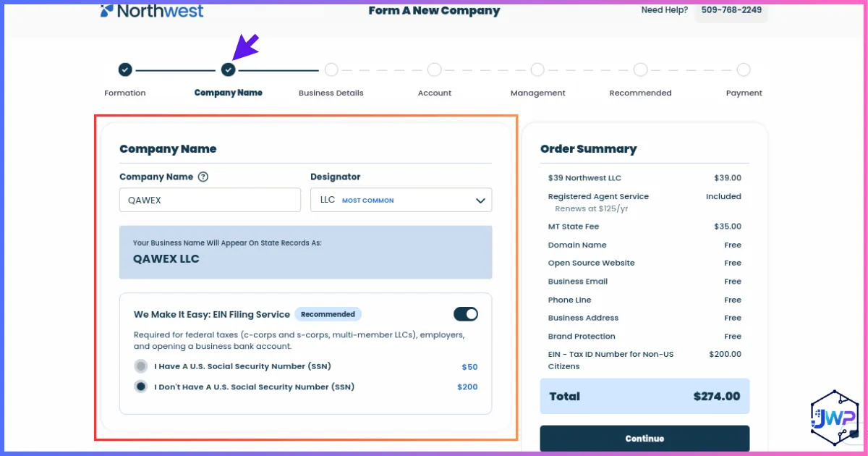Image resolution: width=868 pixels, height=456 pixels.
Task: Toggle off the EIN Filing Service switch
Action: pos(466,314)
